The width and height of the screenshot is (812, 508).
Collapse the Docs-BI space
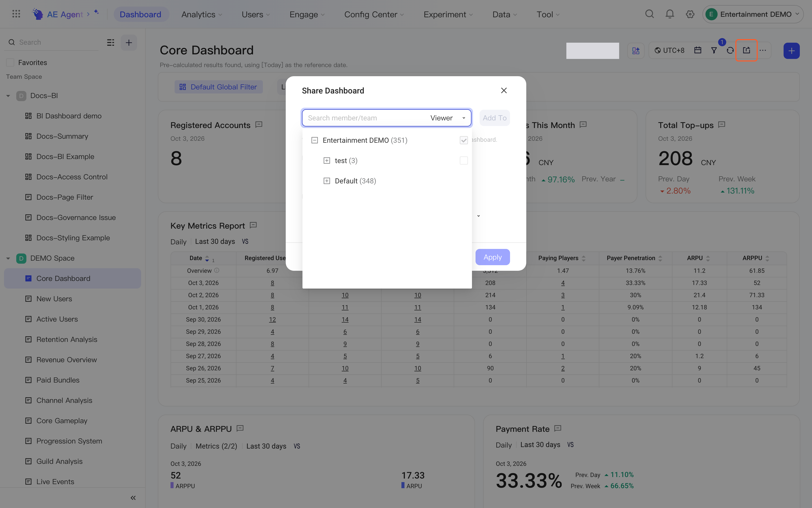click(x=8, y=96)
